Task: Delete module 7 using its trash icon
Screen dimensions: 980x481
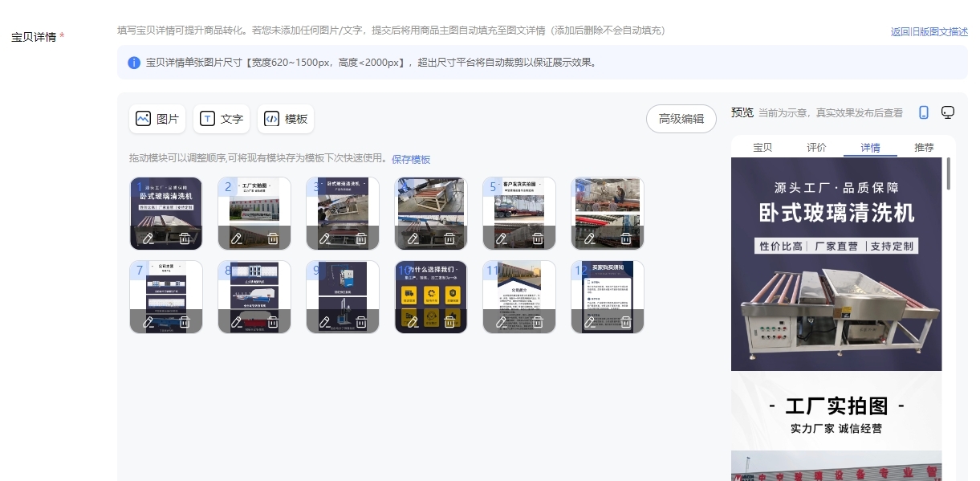Action: coord(185,322)
